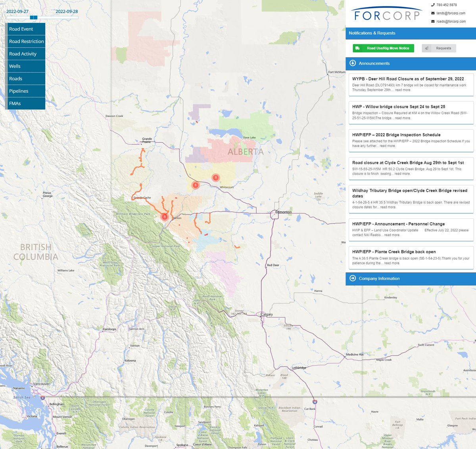Image resolution: width=476 pixels, height=449 pixels.
Task: Click the paper plane icon on Requests
Action: click(x=427, y=48)
